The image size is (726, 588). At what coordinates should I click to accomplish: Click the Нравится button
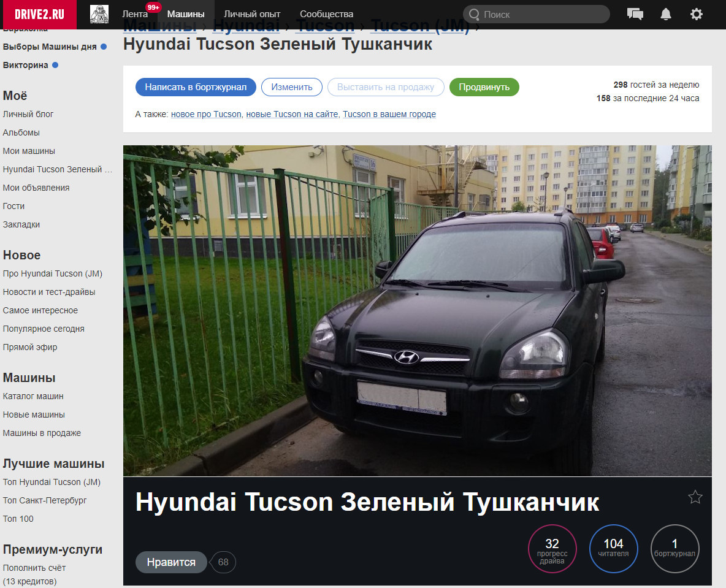[171, 562]
